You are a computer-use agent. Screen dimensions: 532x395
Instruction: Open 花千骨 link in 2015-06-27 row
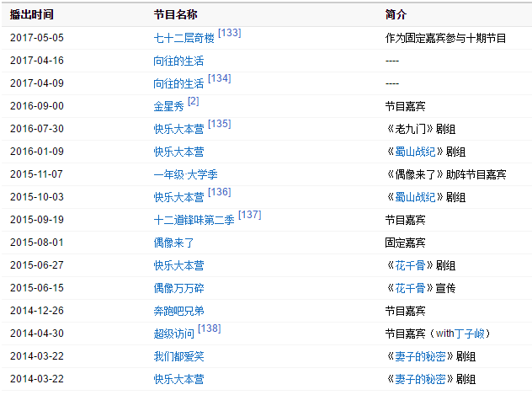point(410,265)
